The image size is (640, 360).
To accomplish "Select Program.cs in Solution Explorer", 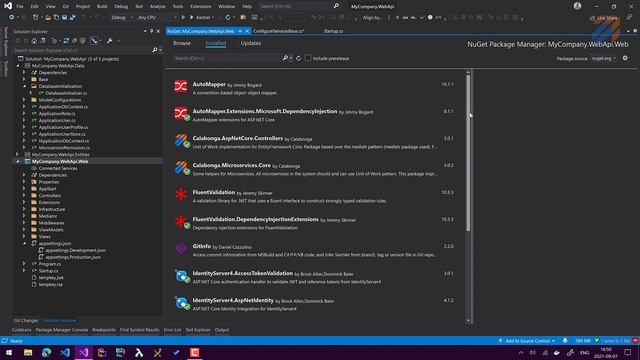I will click(49, 264).
